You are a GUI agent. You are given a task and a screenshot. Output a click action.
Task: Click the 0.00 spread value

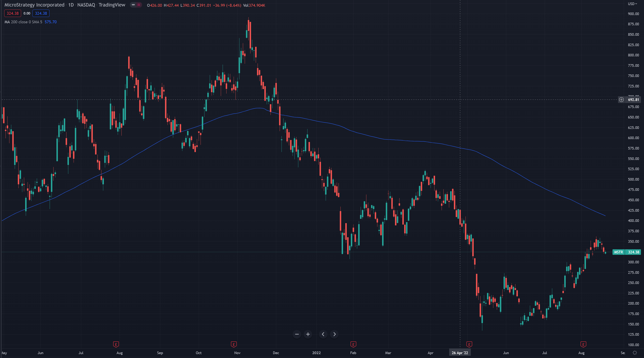point(27,13)
